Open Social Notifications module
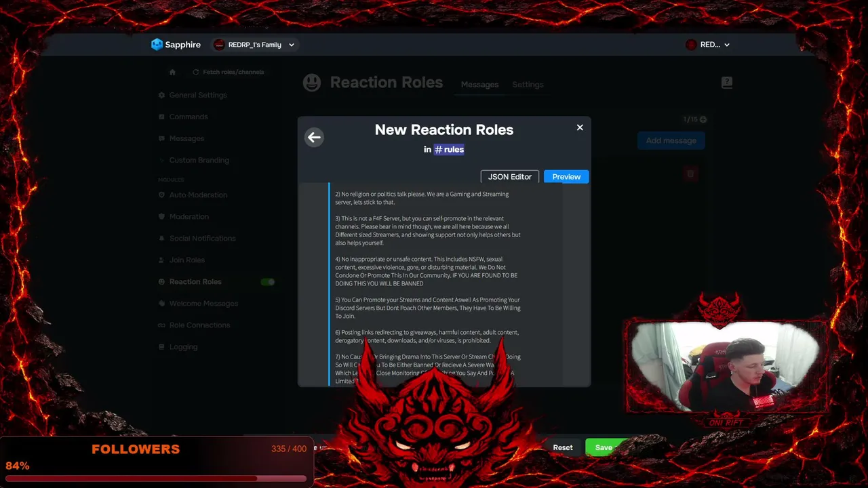The image size is (868, 488). click(x=203, y=238)
